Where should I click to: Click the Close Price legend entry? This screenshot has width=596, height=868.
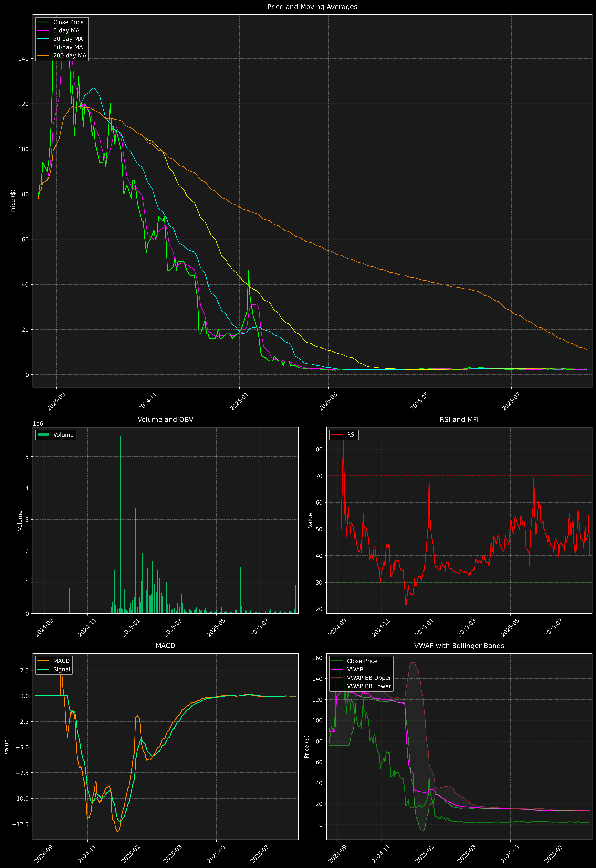68,22
